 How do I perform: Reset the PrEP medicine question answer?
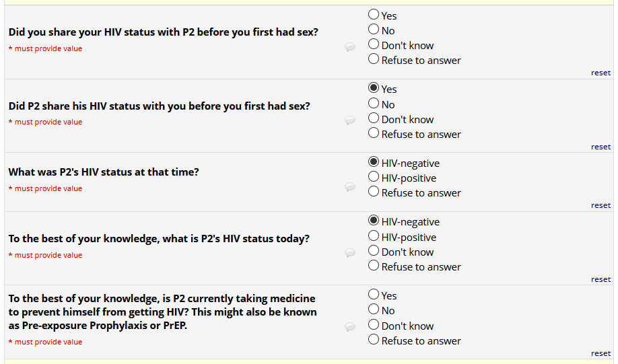(600, 353)
